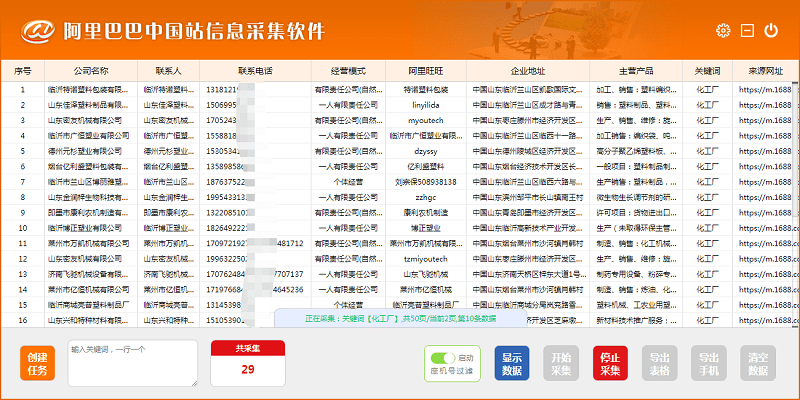Click the 化工厂 keyword cell in row 1
Screen dimensions: 800x400
[x=708, y=90]
